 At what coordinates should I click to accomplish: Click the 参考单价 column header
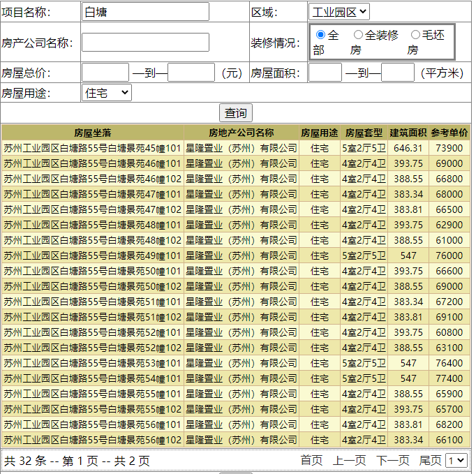tap(449, 133)
